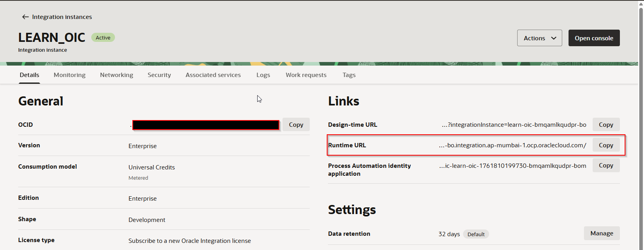The image size is (644, 250).
Task: Open the Logs tab
Action: point(263,75)
